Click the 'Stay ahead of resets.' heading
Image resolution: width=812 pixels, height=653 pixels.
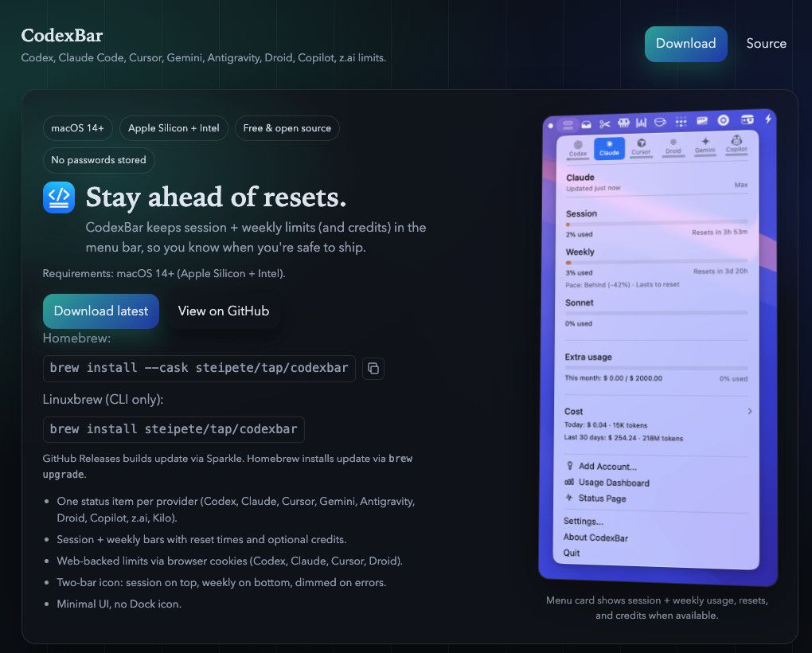(x=216, y=197)
